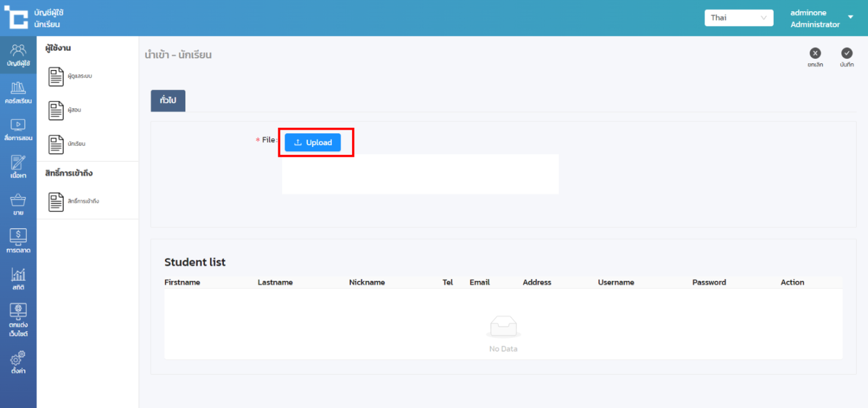Switch to the ทั่วไป tab
The width and height of the screenshot is (868, 408).
tap(168, 100)
